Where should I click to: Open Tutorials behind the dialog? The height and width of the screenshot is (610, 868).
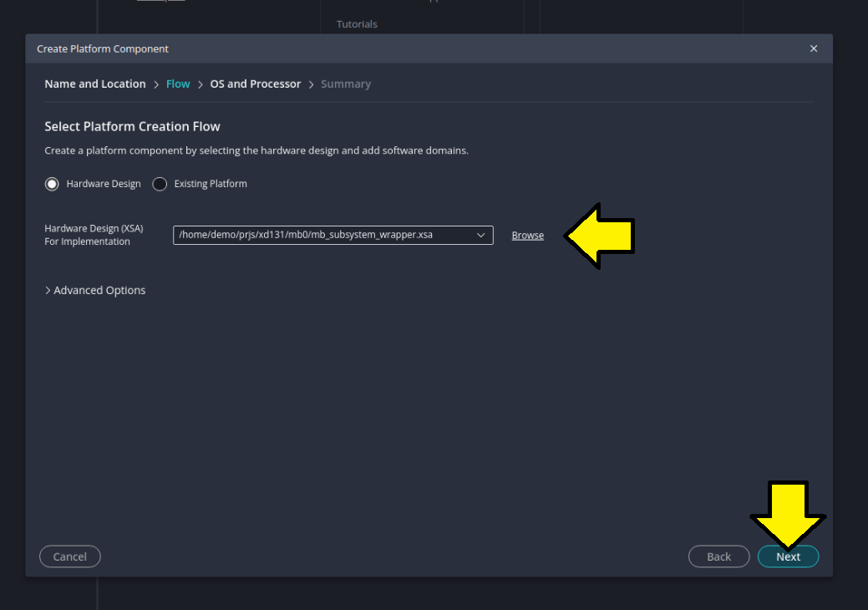click(357, 24)
